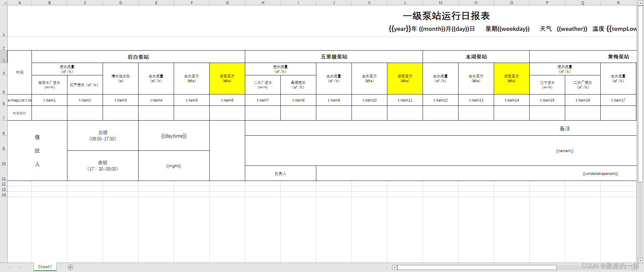Viewport: 644px width, 272px height.
Task: Select the 黄梅泵站 header cell
Action: (x=583, y=57)
